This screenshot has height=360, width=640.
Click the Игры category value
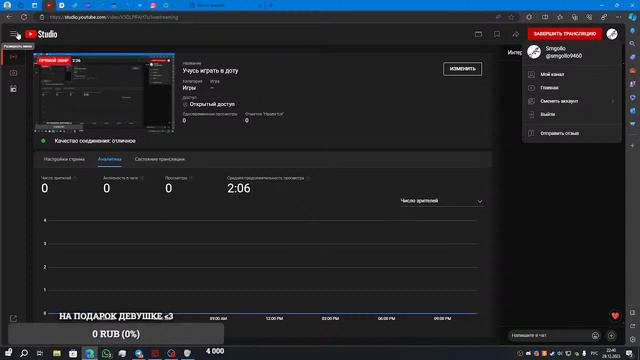click(189, 88)
